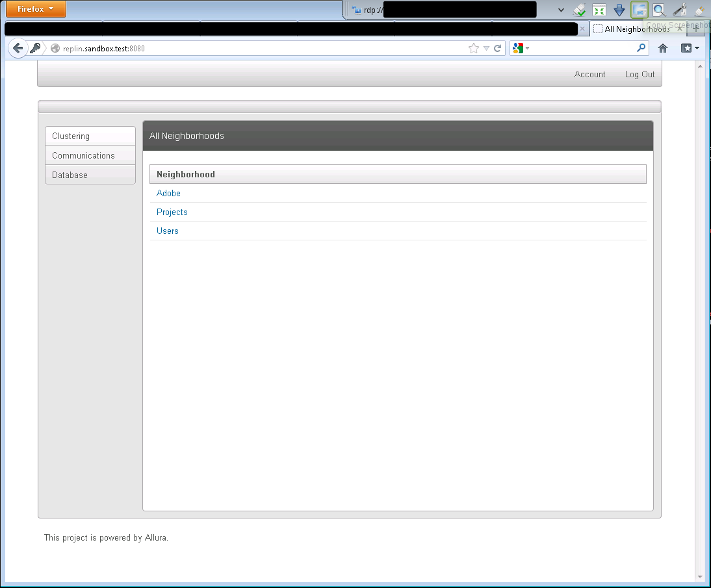
Task: Click the key icon in address bar
Action: pos(35,48)
